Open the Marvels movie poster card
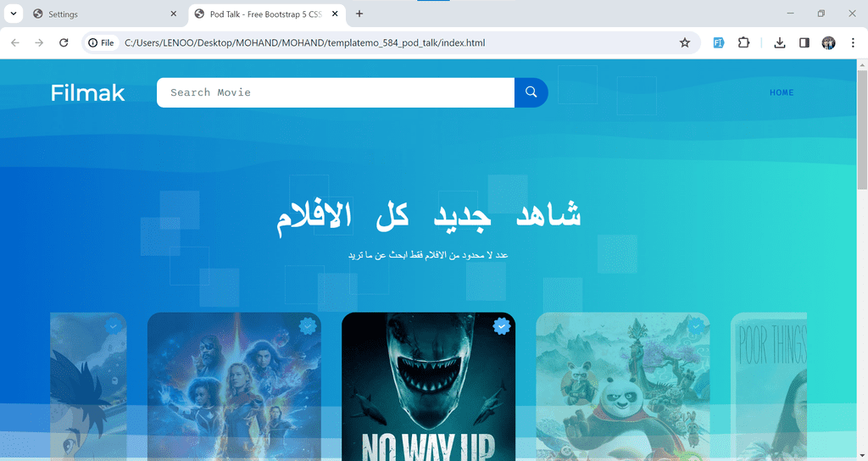This screenshot has height=461, width=868. click(x=234, y=386)
